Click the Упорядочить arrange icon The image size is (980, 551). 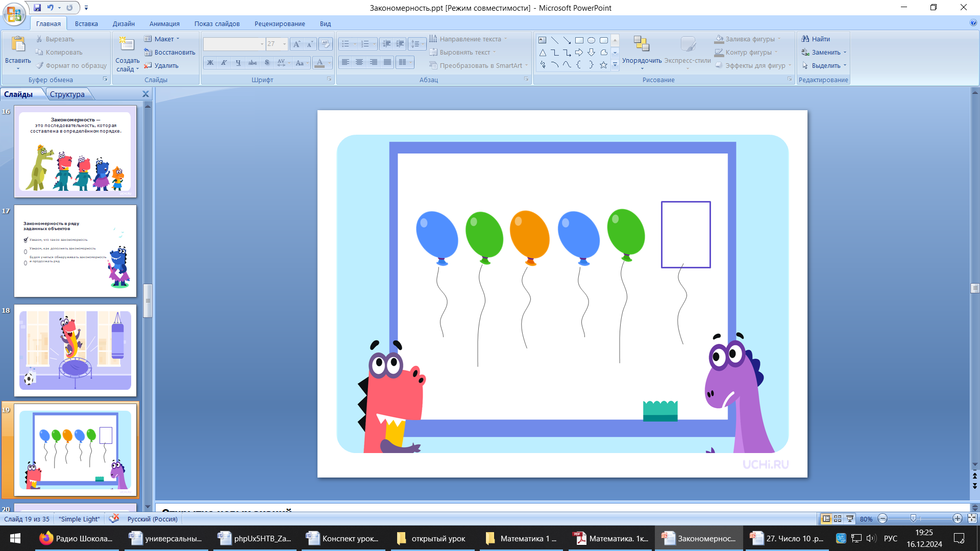pyautogui.click(x=641, y=44)
